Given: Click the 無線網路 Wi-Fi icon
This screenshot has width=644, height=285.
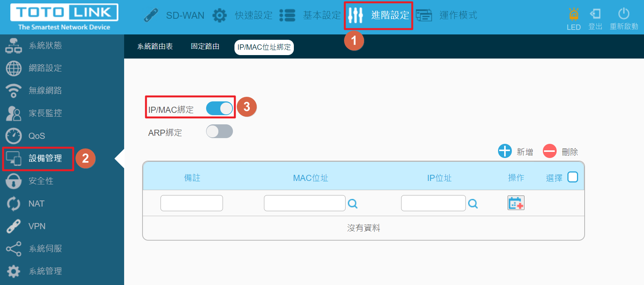Looking at the screenshot, I should click(13, 91).
